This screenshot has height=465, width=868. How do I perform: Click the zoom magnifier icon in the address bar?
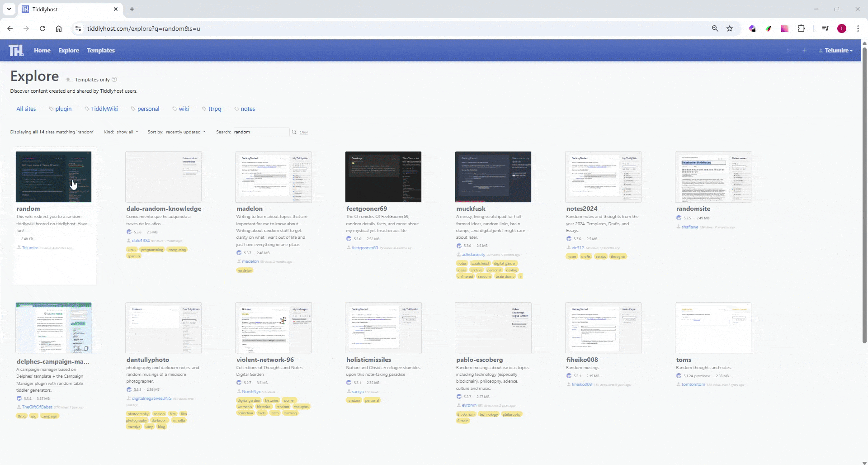click(x=715, y=28)
